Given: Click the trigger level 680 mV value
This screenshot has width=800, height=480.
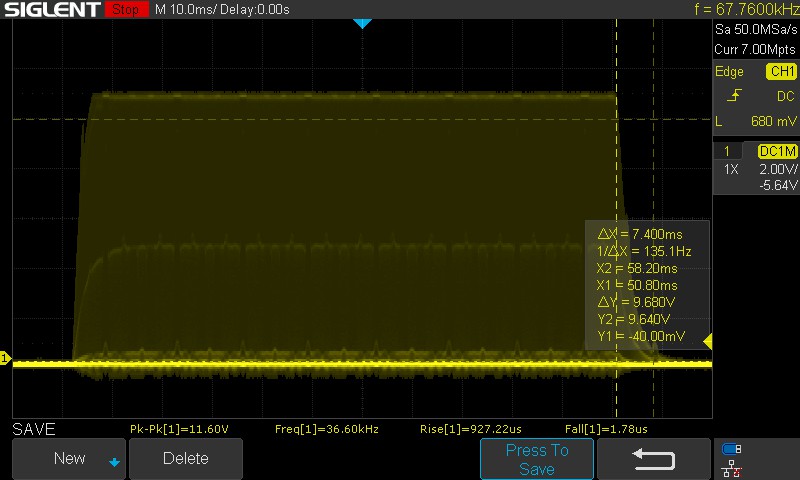Looking at the screenshot, I should [x=773, y=121].
